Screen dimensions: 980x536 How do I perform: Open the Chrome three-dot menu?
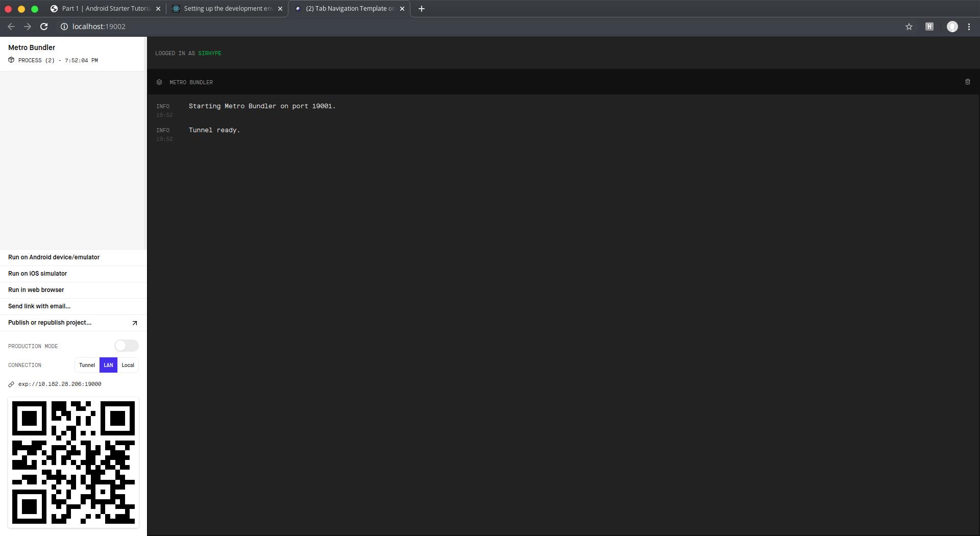click(969, 27)
